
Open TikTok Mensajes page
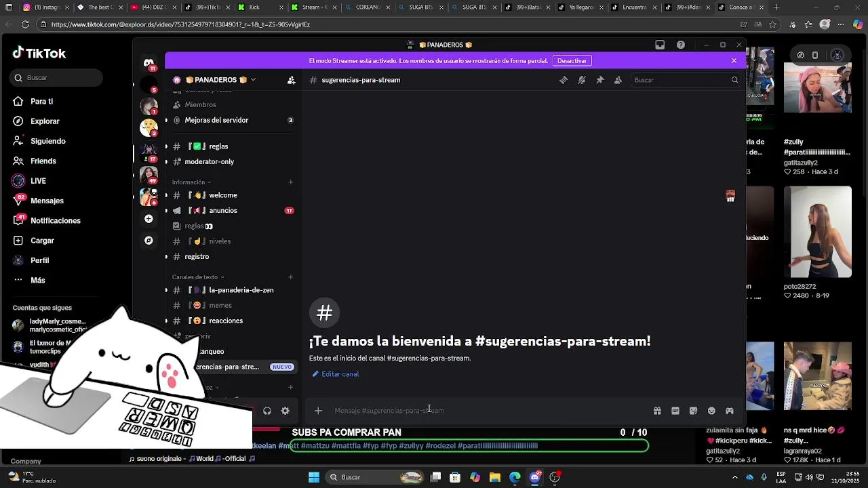pos(38,201)
